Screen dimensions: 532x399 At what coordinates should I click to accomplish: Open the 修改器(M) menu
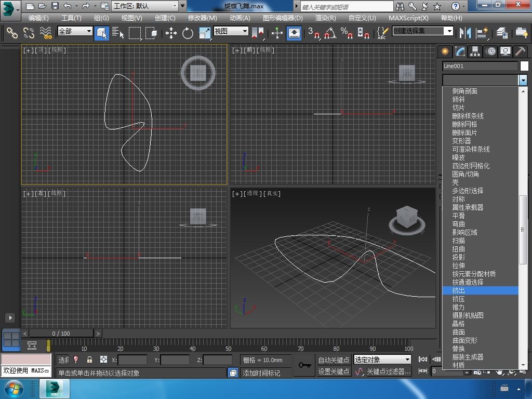(202, 18)
